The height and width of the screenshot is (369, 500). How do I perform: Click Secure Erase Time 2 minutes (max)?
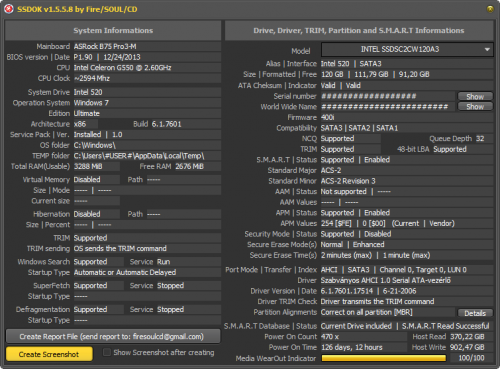tap(346, 255)
